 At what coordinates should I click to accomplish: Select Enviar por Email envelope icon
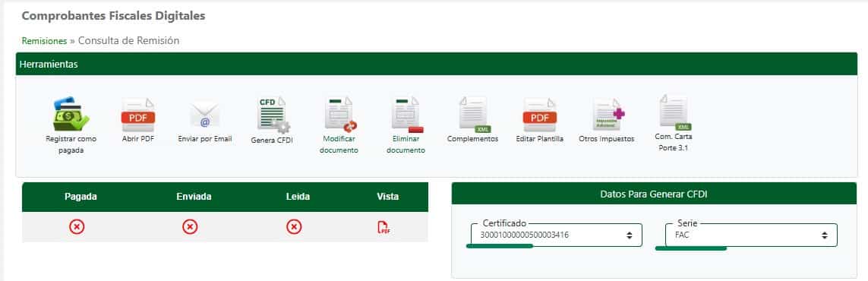click(205, 115)
